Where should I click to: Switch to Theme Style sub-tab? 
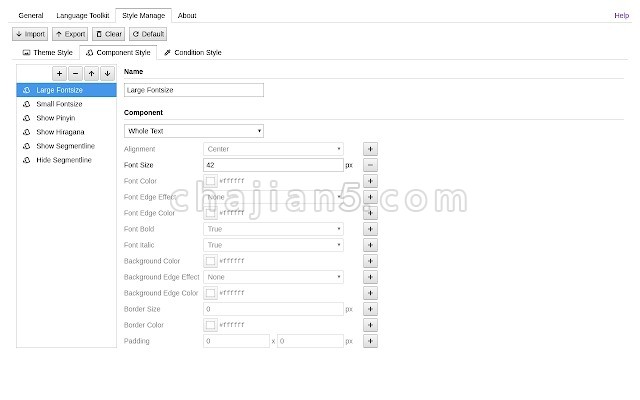48,53
